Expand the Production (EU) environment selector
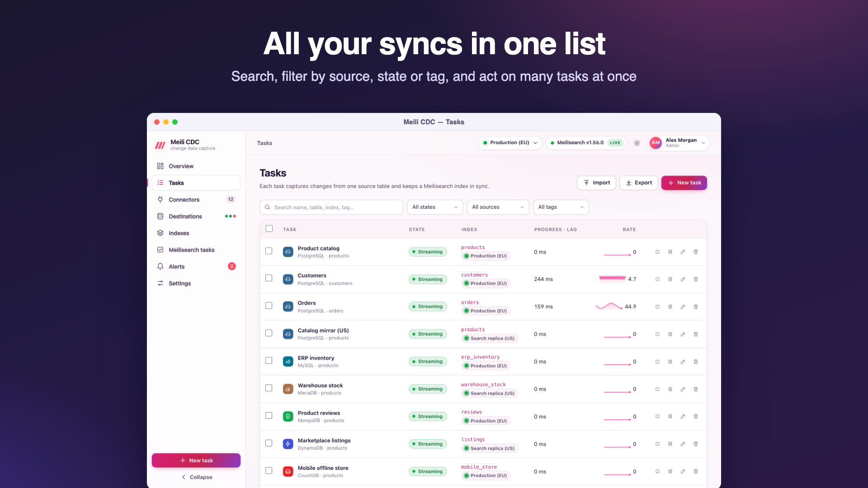 click(x=510, y=143)
